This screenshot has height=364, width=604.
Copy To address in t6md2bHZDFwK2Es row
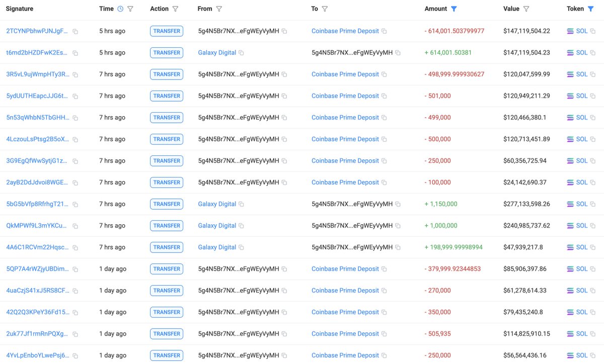[398, 53]
